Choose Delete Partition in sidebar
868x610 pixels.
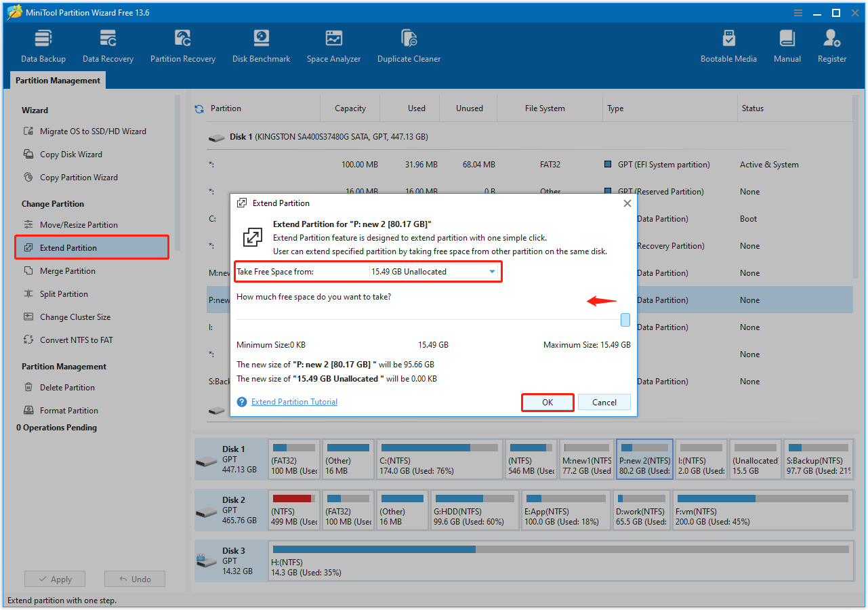tap(60, 388)
